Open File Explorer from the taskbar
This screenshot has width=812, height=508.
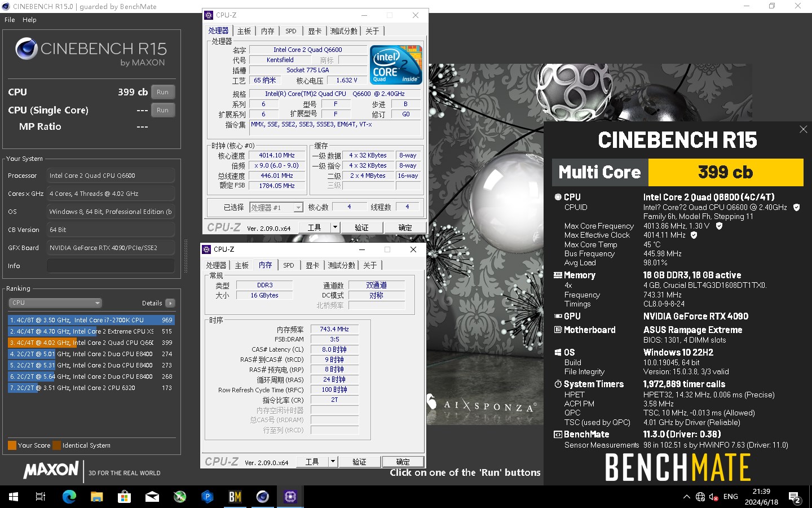96,497
